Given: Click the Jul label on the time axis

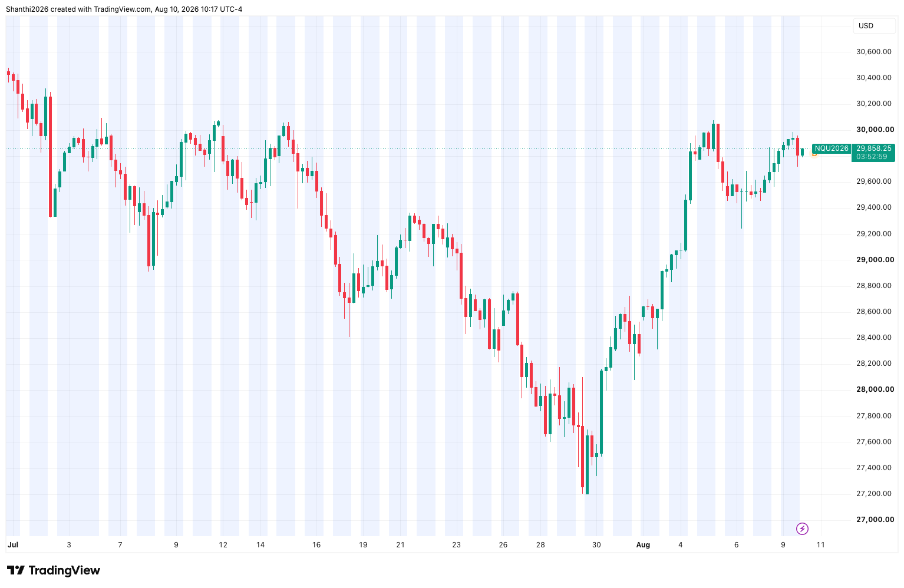Looking at the screenshot, I should pyautogui.click(x=12, y=545).
